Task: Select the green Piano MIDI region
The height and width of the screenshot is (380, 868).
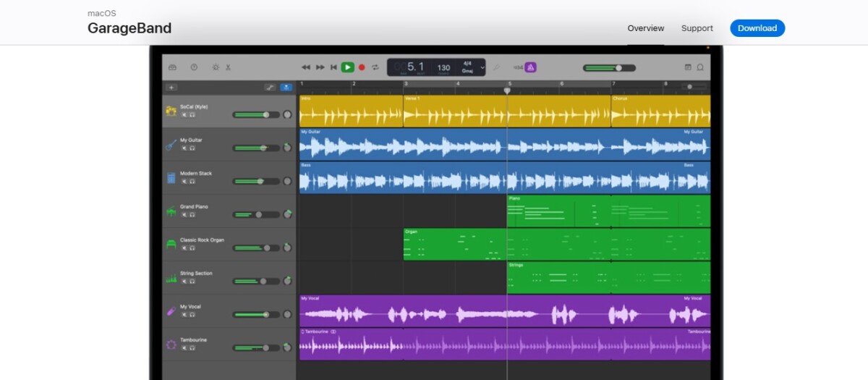Action: pos(610,211)
